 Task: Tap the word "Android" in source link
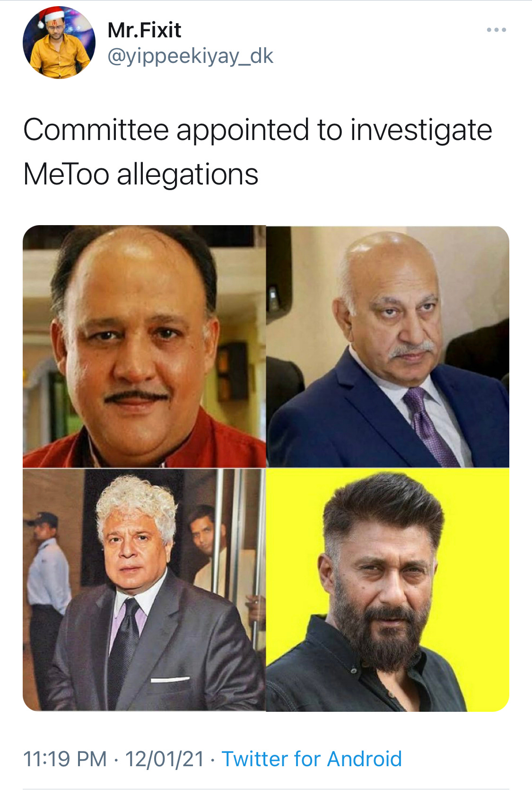tap(364, 759)
